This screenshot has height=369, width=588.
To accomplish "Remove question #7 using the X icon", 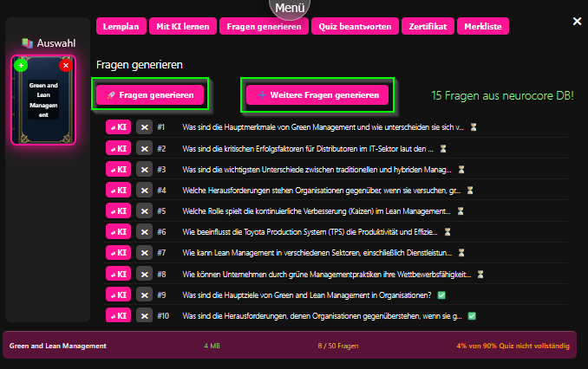I will click(145, 253).
